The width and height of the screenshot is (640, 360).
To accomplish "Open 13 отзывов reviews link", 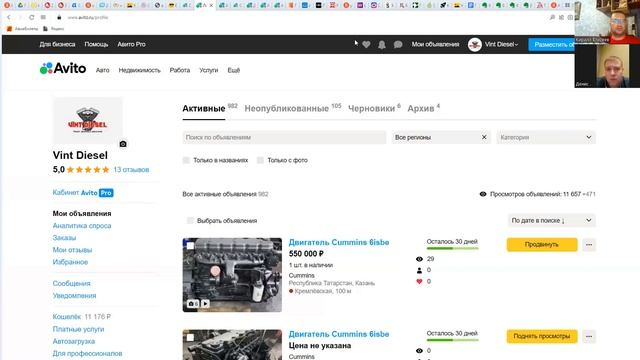I will [131, 169].
